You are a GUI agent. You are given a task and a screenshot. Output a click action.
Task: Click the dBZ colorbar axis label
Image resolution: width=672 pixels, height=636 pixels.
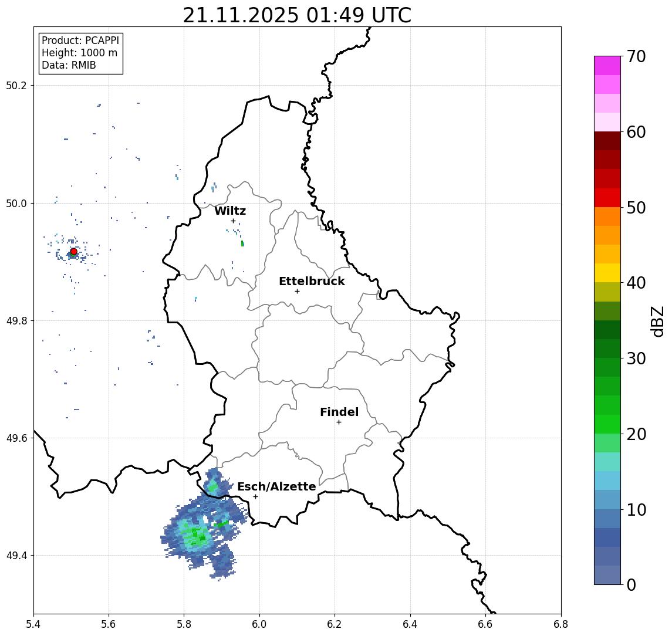pyautogui.click(x=657, y=321)
